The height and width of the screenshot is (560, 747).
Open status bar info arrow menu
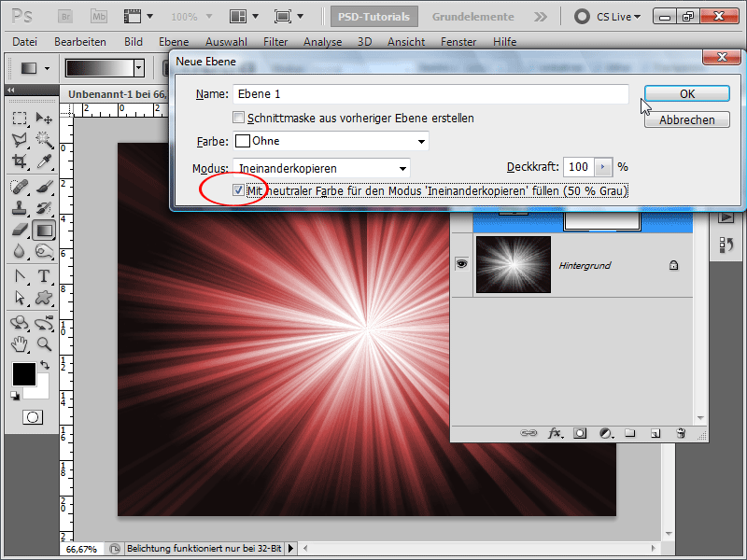click(x=290, y=549)
